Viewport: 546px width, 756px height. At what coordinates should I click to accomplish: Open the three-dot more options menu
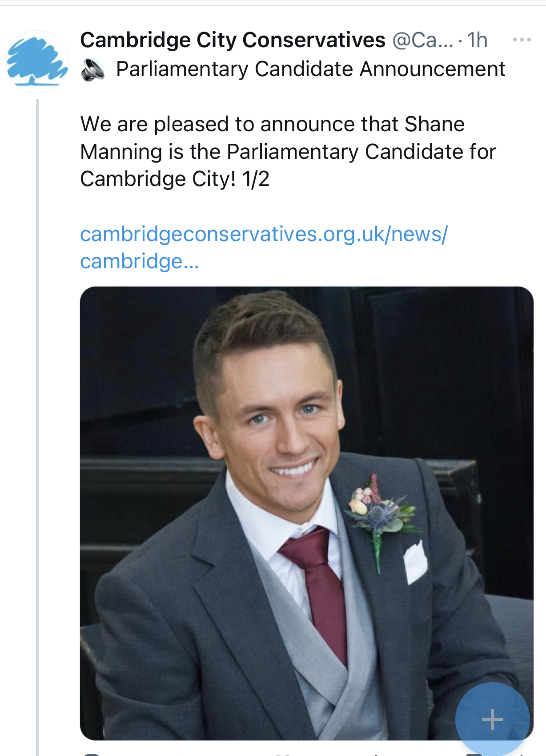(x=522, y=40)
